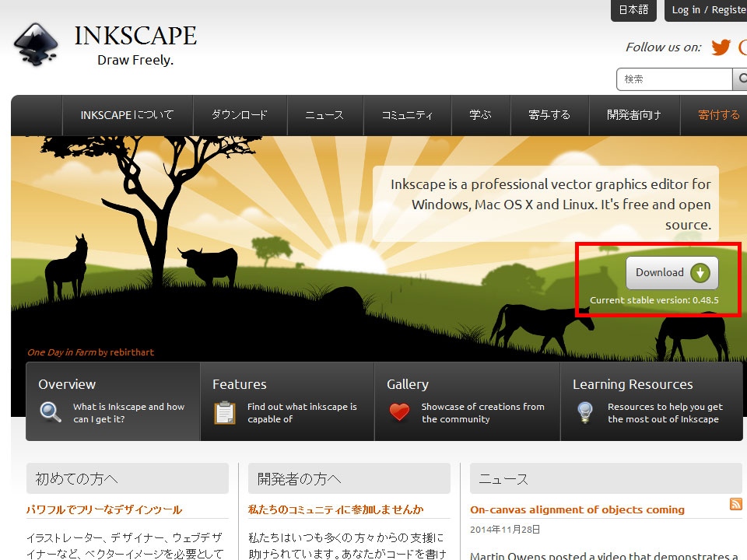
Task: Open the 寄与する menu item
Action: coord(549,115)
